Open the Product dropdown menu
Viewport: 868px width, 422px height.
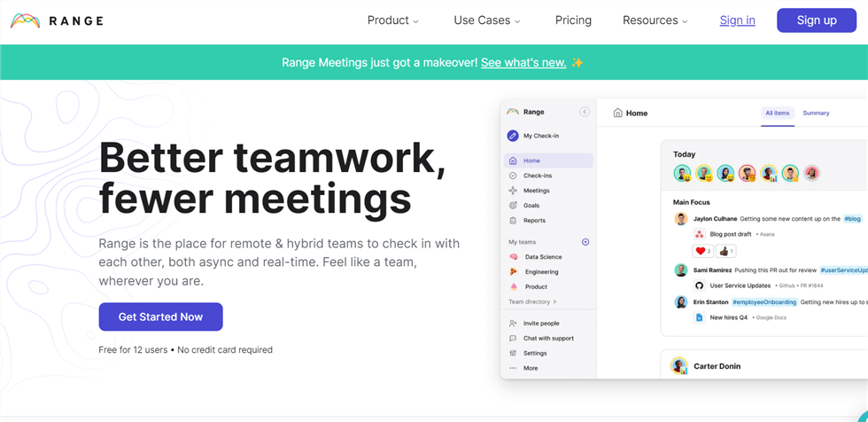[x=393, y=20]
